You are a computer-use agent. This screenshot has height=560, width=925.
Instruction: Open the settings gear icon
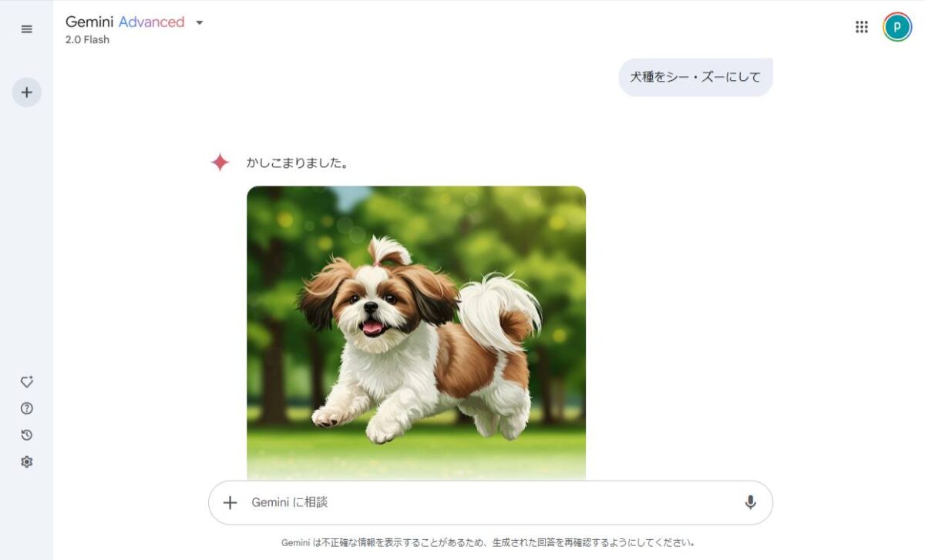27,462
